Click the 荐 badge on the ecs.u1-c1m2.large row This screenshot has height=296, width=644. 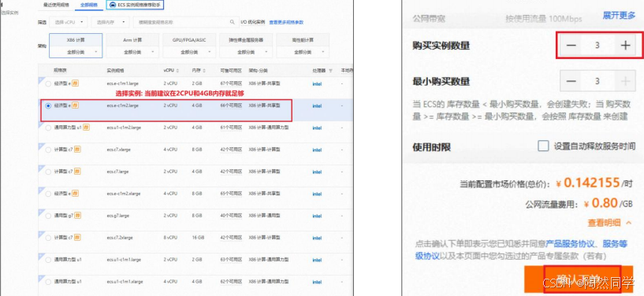(86, 128)
